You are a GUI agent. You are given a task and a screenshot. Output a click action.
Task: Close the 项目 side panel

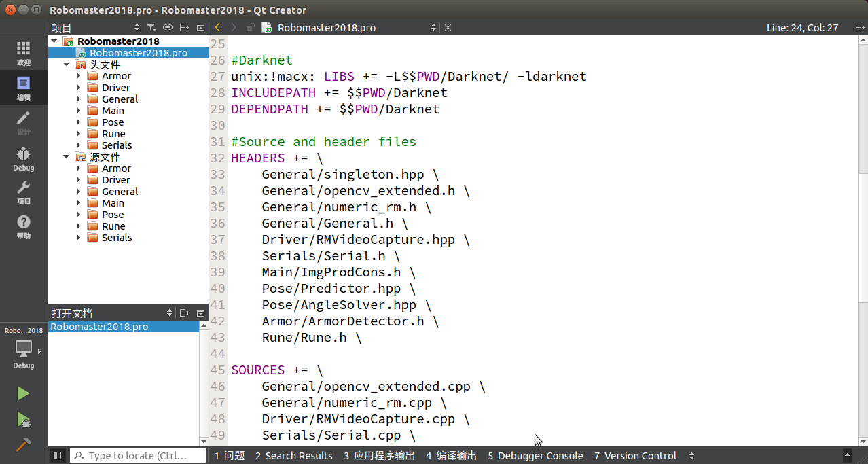pyautogui.click(x=200, y=28)
